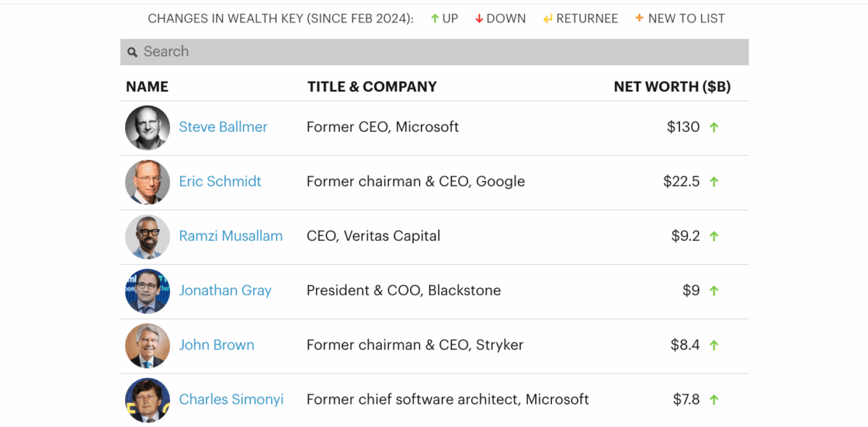
Task: Click the yellow RETURNEE arrow in the key
Action: pyautogui.click(x=548, y=19)
